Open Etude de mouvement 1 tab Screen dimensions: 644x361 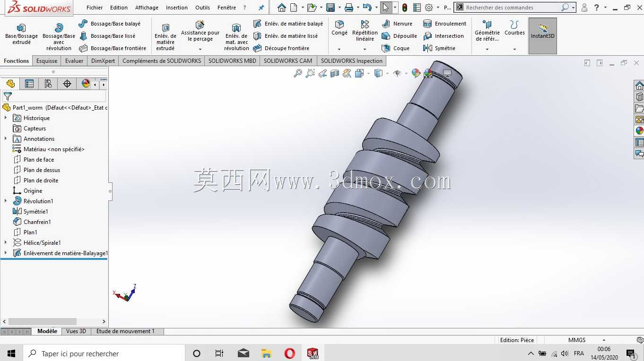(x=125, y=331)
